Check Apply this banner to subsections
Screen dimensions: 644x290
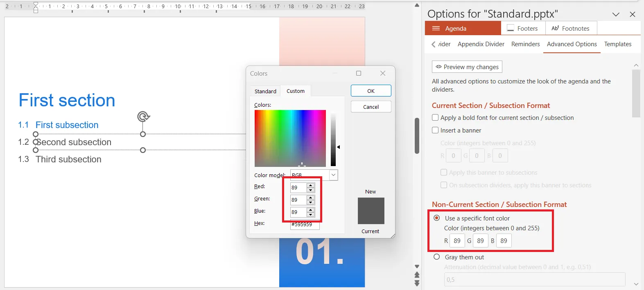[444, 173]
